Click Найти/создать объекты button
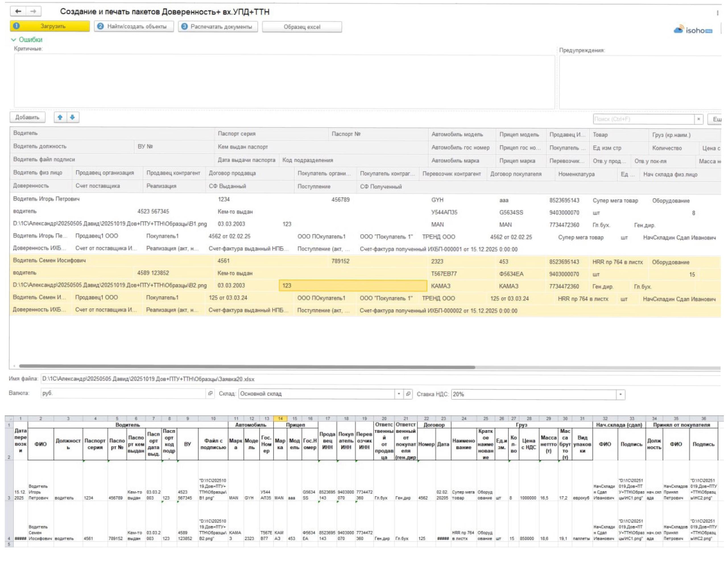The width and height of the screenshot is (728, 561). point(134,26)
